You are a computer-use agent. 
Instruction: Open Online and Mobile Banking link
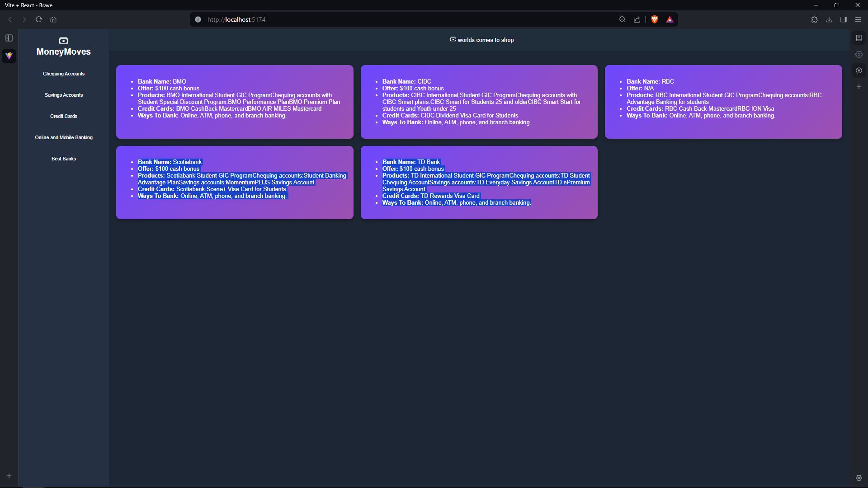pyautogui.click(x=64, y=137)
